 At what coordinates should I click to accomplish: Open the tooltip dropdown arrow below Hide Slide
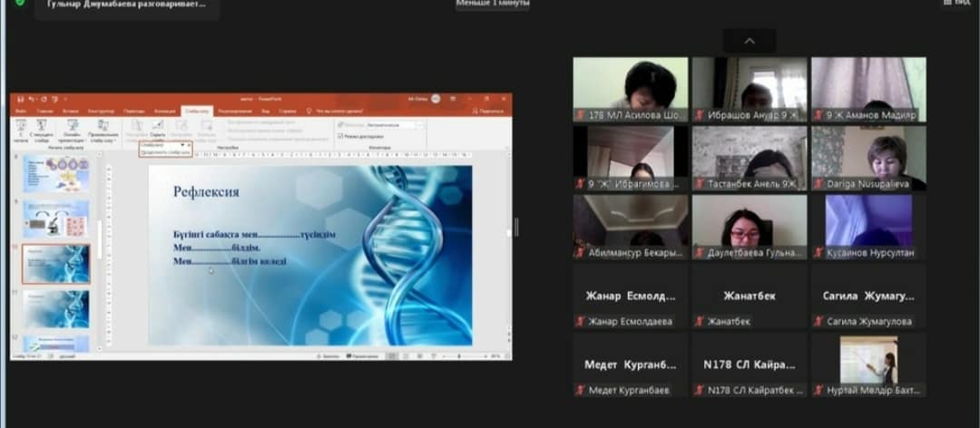click(x=182, y=145)
